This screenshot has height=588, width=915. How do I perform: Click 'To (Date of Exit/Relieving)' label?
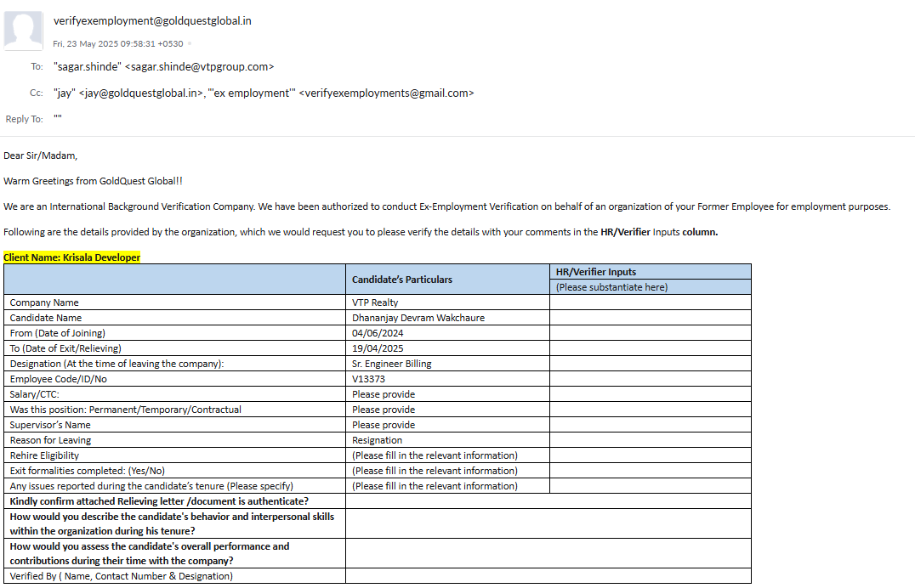(x=65, y=348)
